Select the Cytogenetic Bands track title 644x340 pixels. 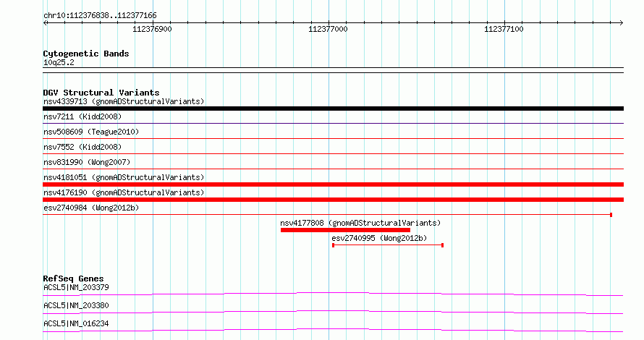pos(86,54)
